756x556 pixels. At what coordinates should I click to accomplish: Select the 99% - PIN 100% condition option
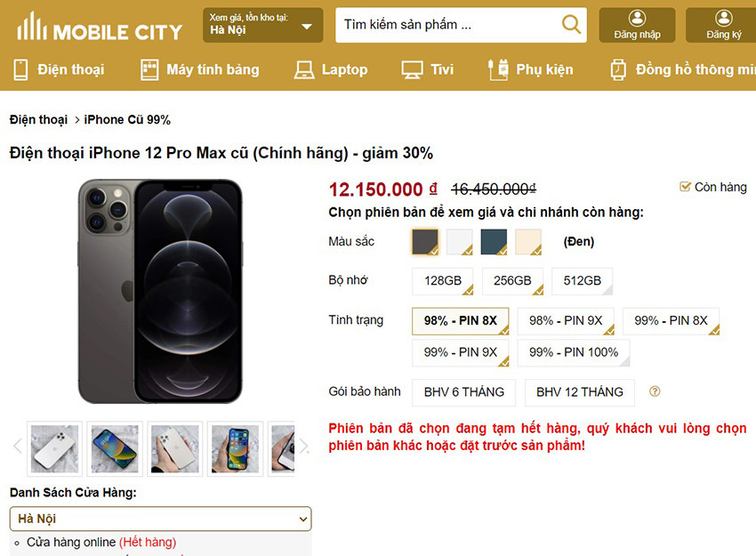point(573,352)
